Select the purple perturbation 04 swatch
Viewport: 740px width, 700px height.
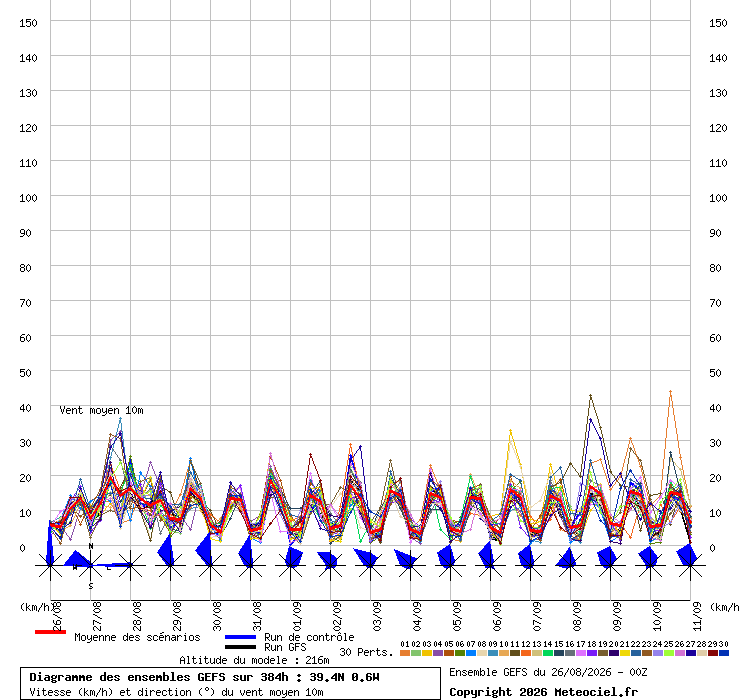pos(438,653)
